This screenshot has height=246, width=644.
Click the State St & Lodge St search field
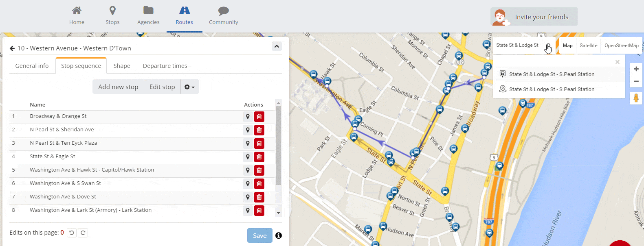pyautogui.click(x=518, y=45)
